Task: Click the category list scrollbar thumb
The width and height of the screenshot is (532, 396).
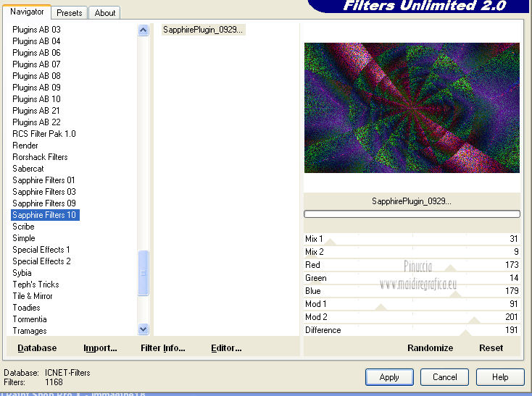Action: coord(144,273)
